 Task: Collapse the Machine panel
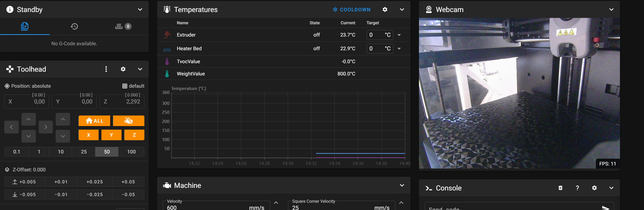[x=402, y=185]
